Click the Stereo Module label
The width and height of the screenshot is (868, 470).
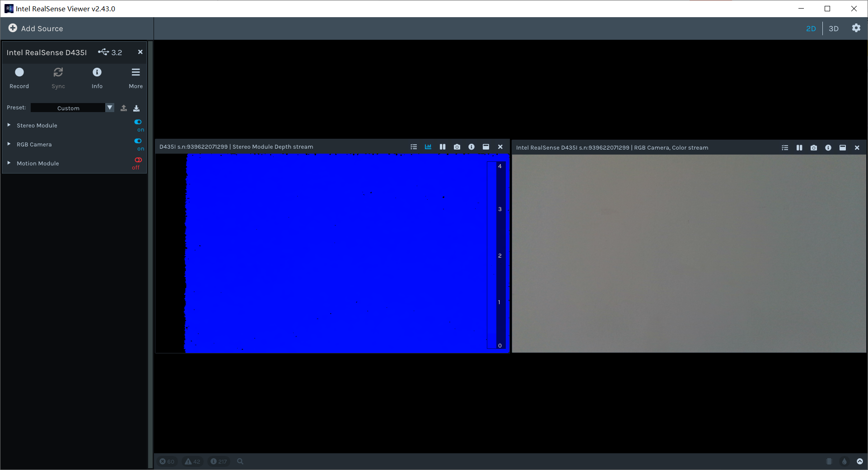[x=37, y=126]
